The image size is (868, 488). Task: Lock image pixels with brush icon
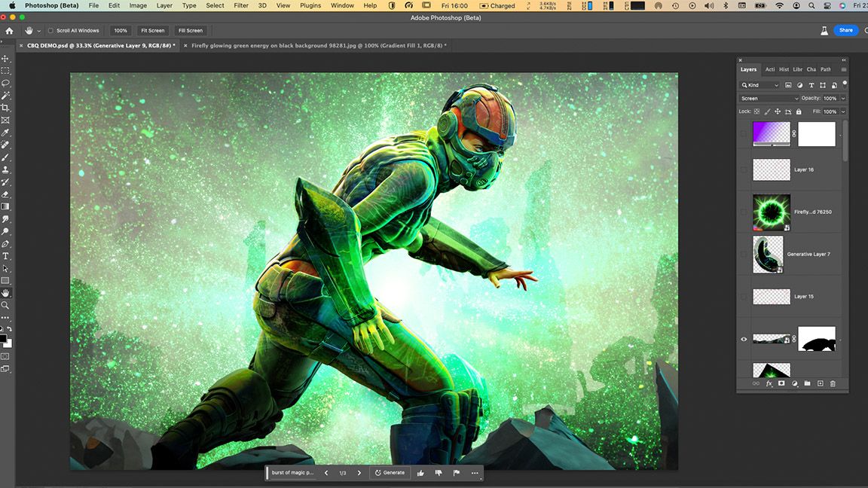pos(767,111)
